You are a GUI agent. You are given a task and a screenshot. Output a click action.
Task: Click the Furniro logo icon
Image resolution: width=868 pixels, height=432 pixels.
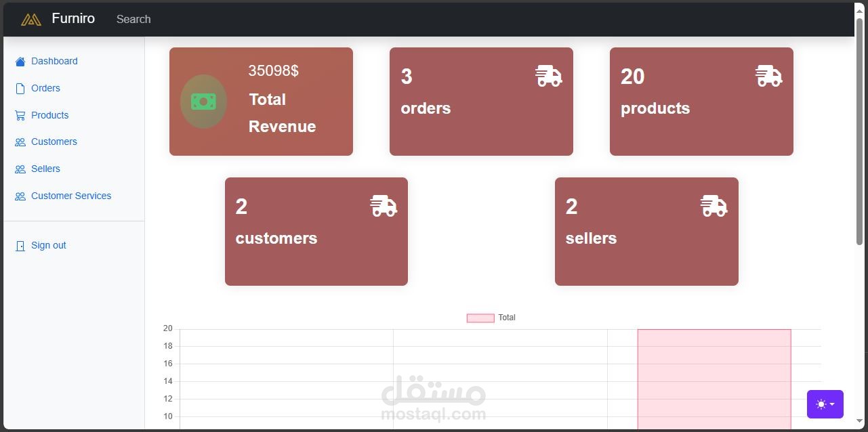click(x=31, y=20)
